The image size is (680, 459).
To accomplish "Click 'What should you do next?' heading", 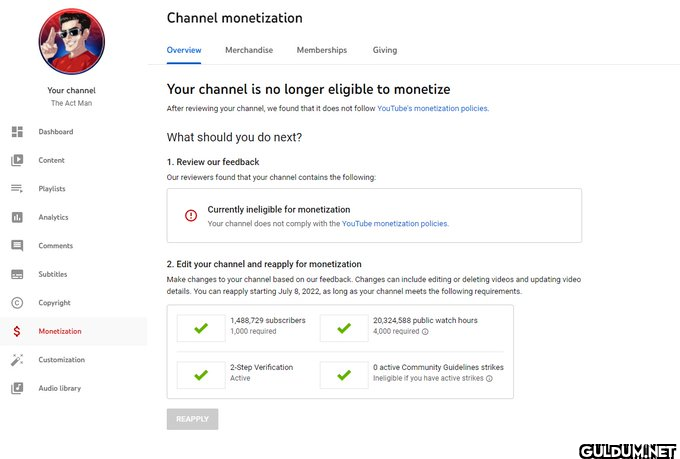I will [x=234, y=137].
